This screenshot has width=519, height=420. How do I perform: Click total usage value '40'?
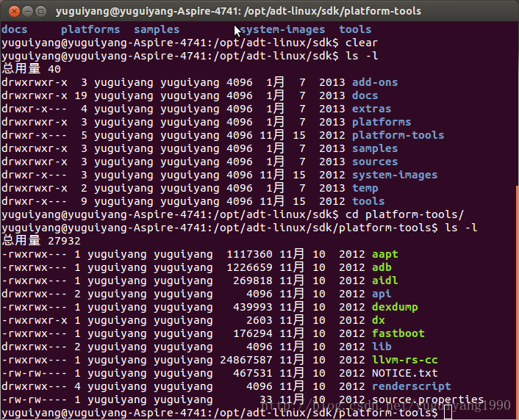[x=54, y=69]
